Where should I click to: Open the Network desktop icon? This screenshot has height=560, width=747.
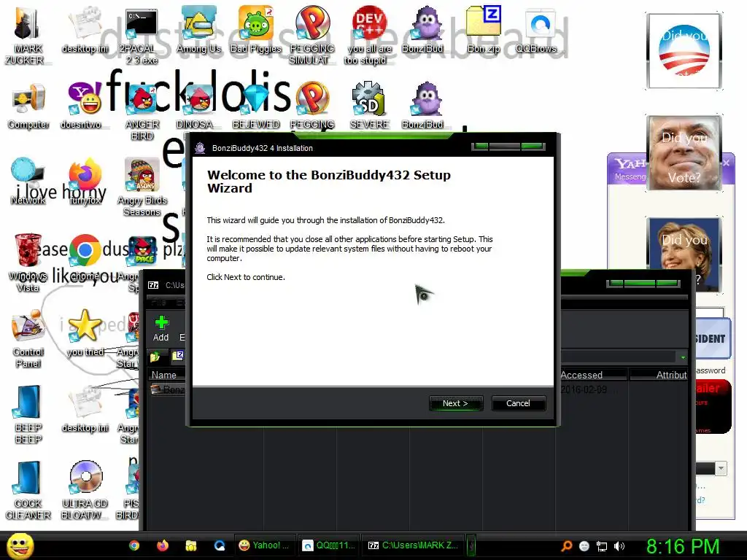tap(28, 181)
